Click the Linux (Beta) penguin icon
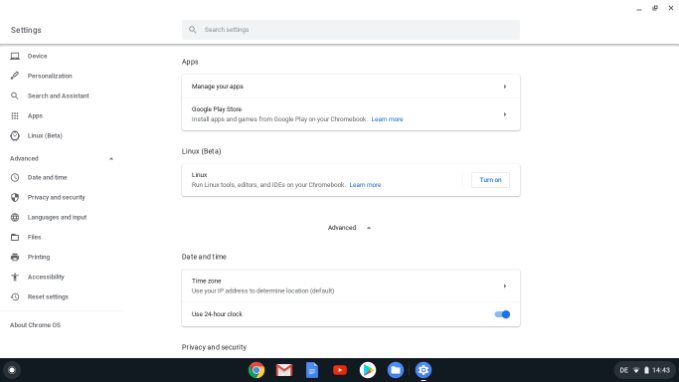The width and height of the screenshot is (679, 382). click(x=15, y=136)
